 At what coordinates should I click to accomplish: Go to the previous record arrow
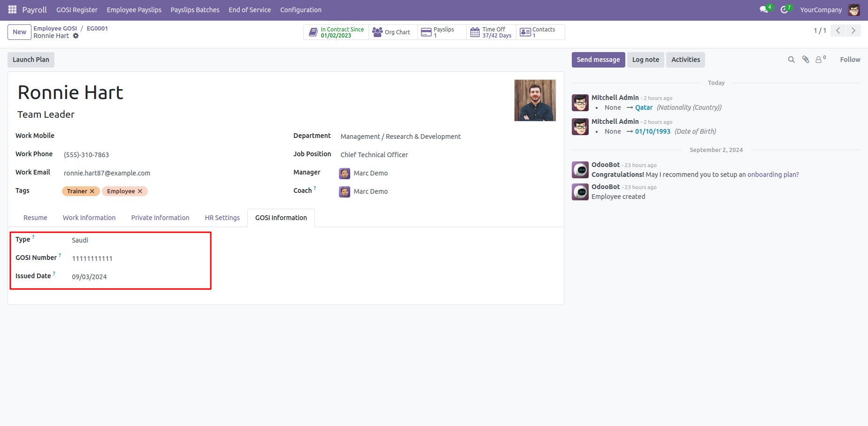click(x=838, y=30)
